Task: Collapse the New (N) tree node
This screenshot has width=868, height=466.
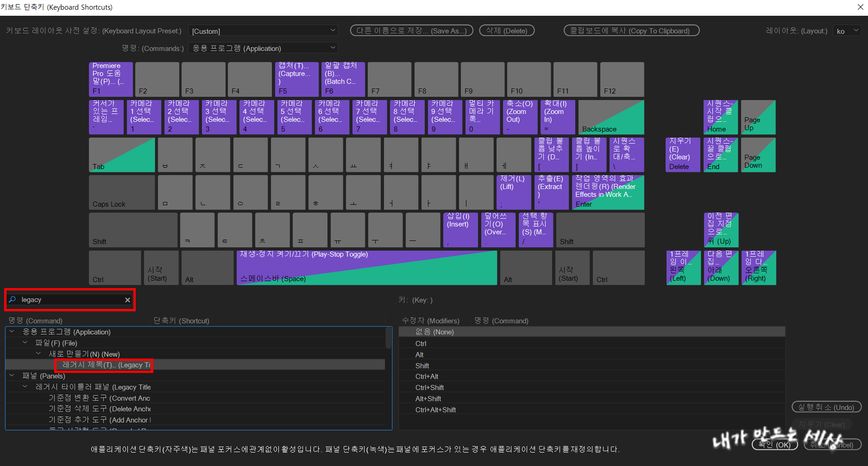Action: [x=38, y=354]
